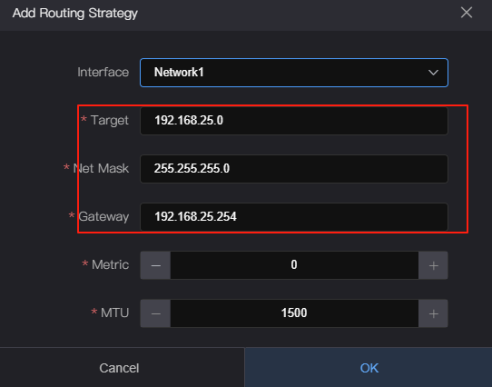The height and width of the screenshot is (387, 493).
Task: Increase the Metric value with plus
Action: 433,265
